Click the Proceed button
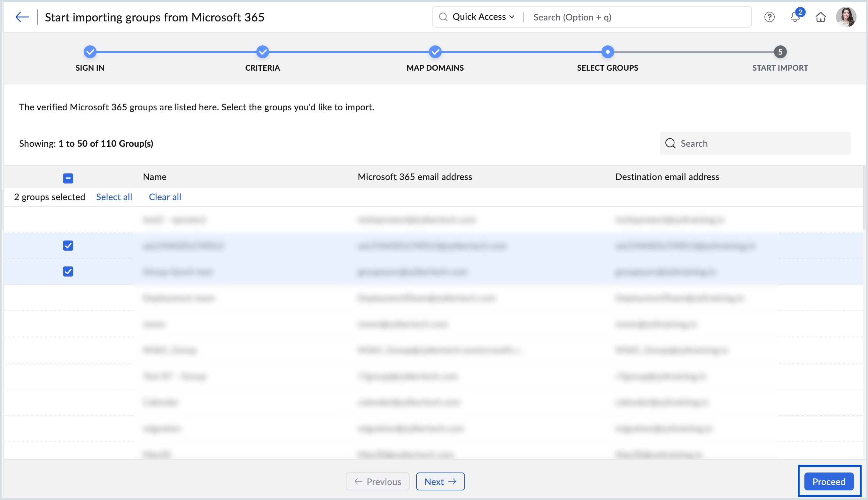The height and width of the screenshot is (500, 868). (828, 481)
